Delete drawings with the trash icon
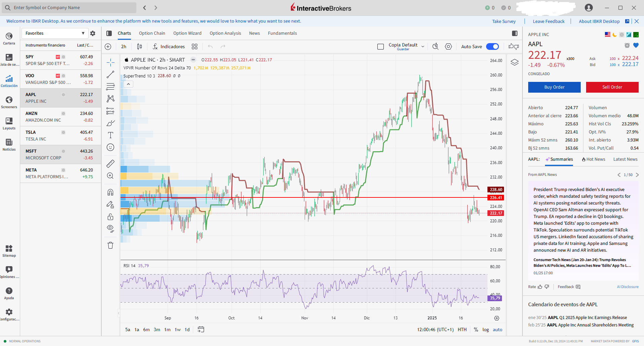This screenshot has height=346, width=644. point(110,245)
